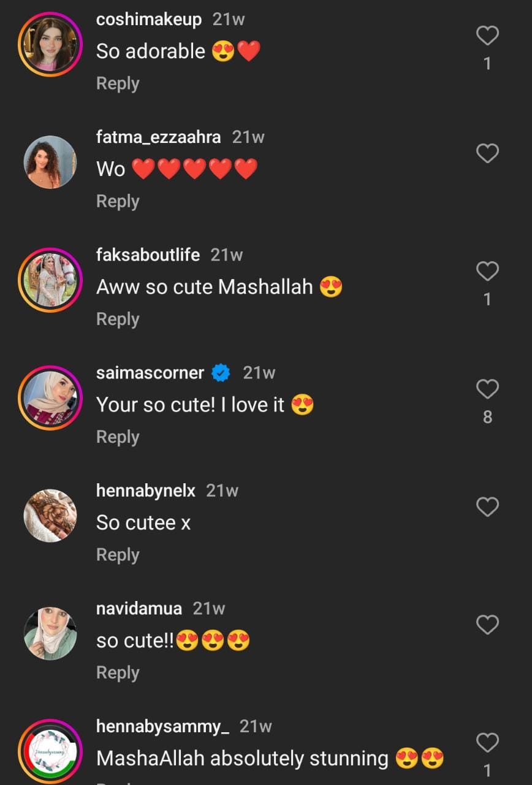
Task: Tap saimascorner's profile photo
Action: [50, 397]
